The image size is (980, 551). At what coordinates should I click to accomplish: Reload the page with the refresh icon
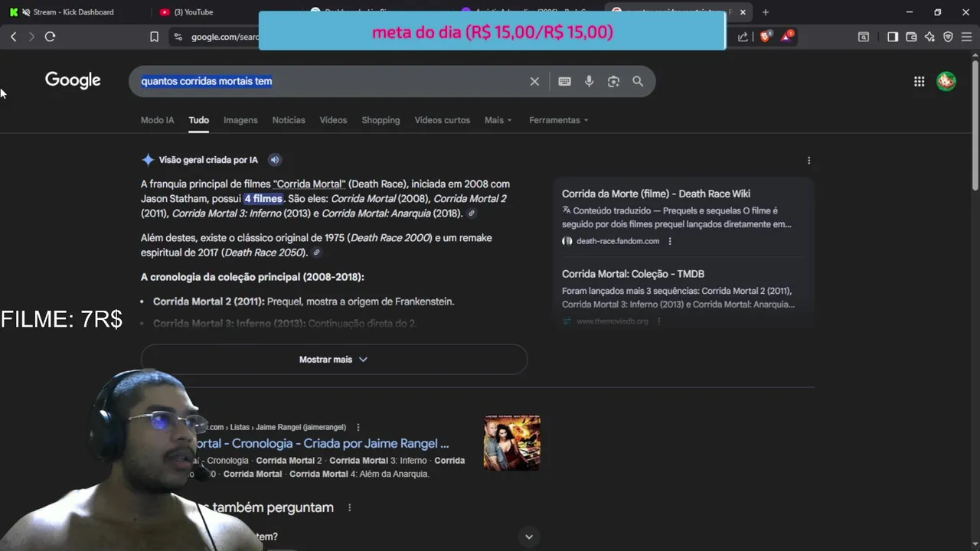(x=50, y=37)
